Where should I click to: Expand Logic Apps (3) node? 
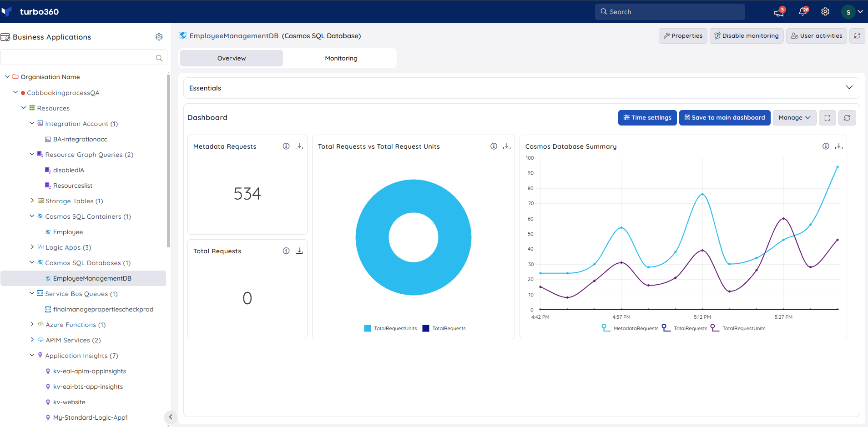pyautogui.click(x=32, y=247)
